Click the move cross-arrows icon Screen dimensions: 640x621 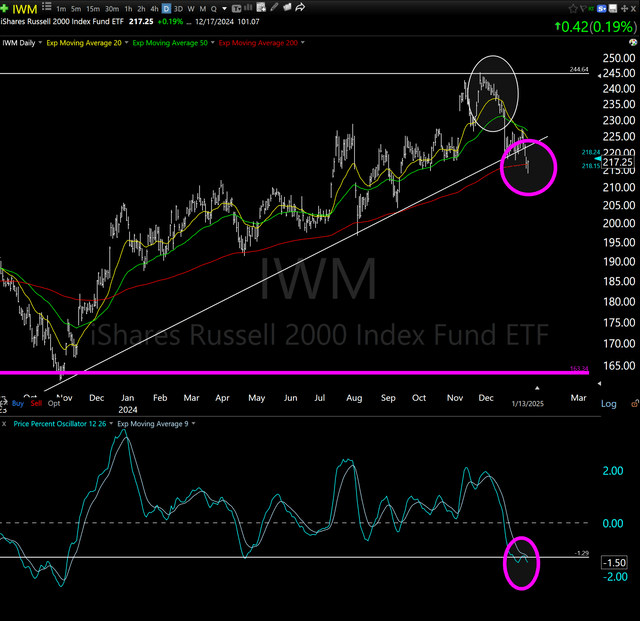[x=624, y=8]
